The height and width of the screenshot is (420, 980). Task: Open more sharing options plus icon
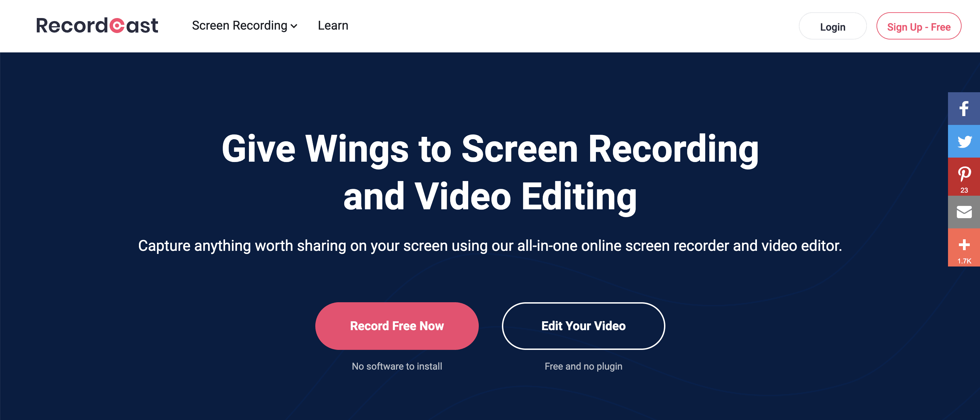tap(964, 245)
